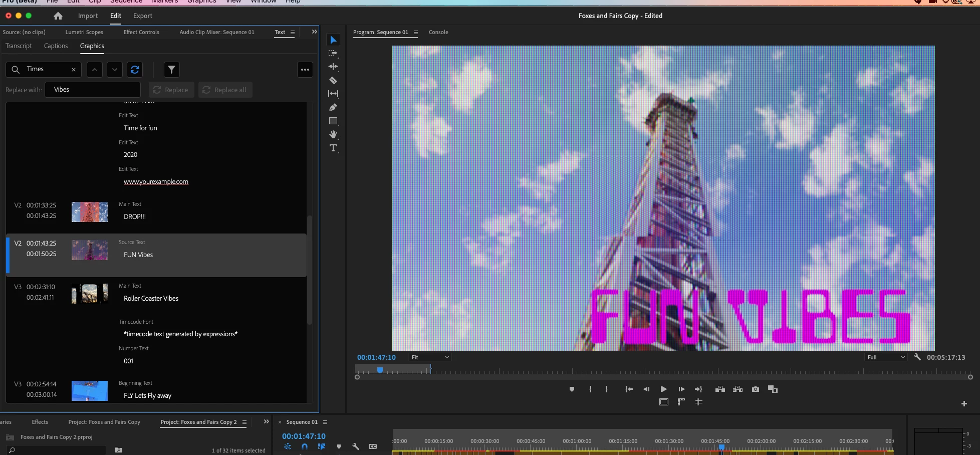Image resolution: width=980 pixels, height=455 pixels.
Task: Set Mark In point in Program monitor
Action: [x=590, y=389]
